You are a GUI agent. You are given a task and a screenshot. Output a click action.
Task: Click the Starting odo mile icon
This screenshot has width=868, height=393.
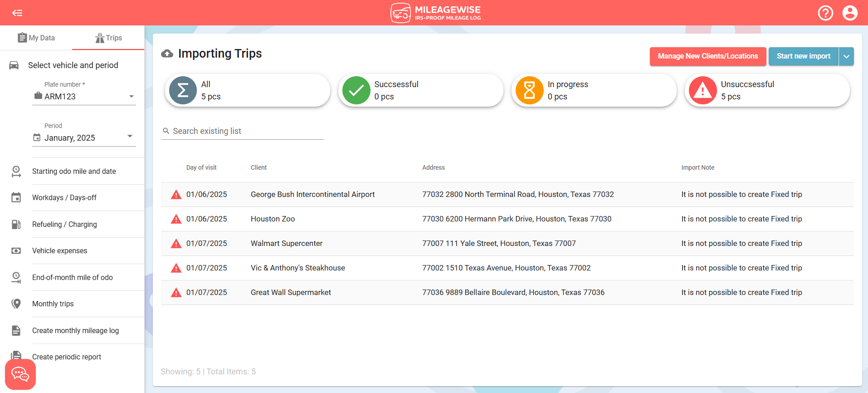point(16,171)
